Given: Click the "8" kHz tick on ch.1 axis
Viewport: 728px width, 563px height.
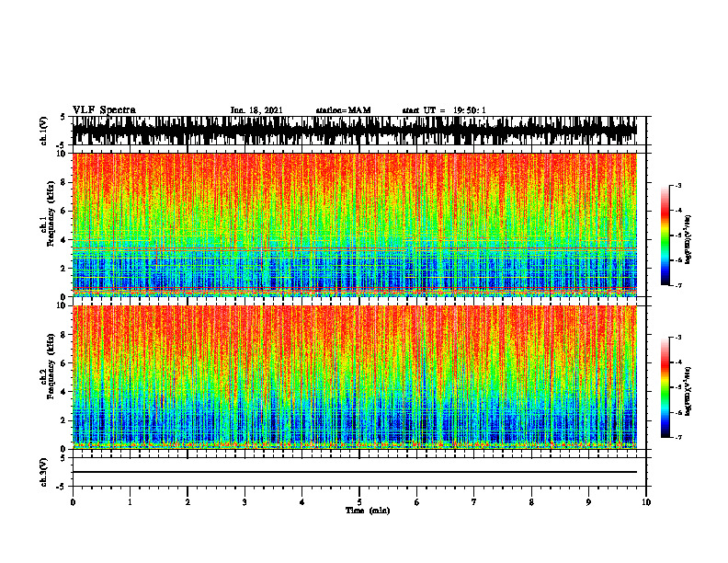Looking at the screenshot, I should 64,182.
